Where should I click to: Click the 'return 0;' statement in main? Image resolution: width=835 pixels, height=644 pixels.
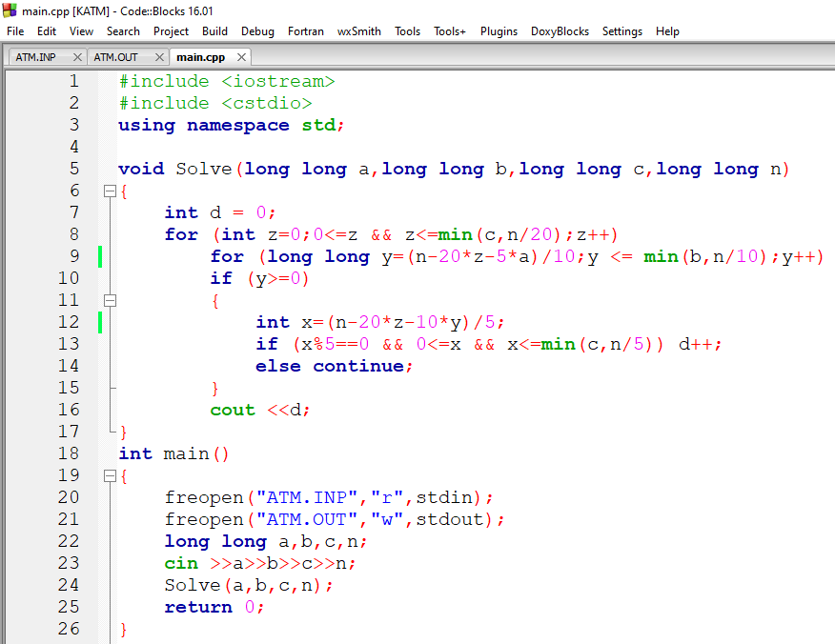coord(214,607)
